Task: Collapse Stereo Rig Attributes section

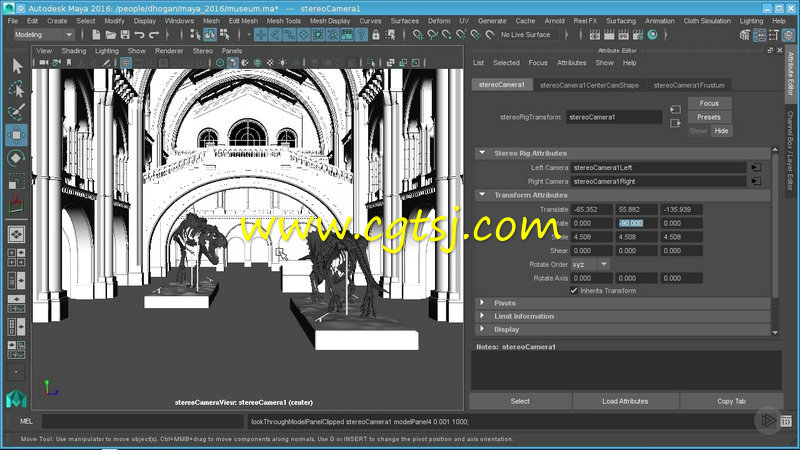Action: 482,153
